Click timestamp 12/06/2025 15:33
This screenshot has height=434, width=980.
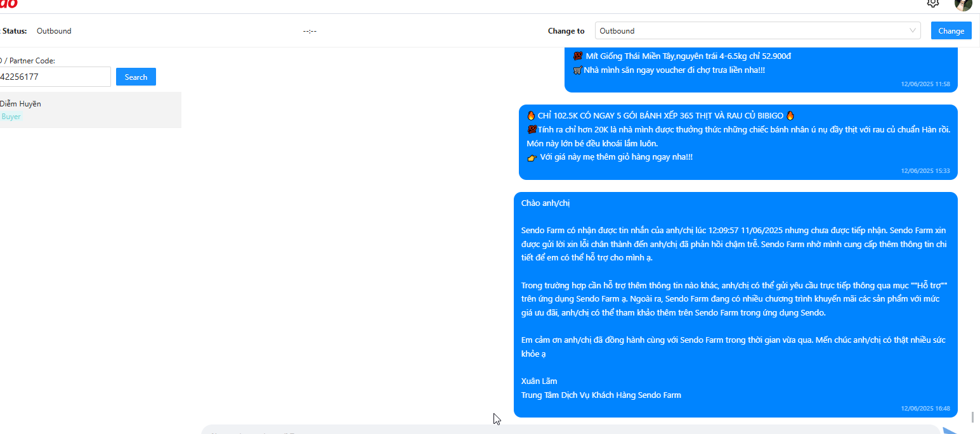[x=925, y=170]
